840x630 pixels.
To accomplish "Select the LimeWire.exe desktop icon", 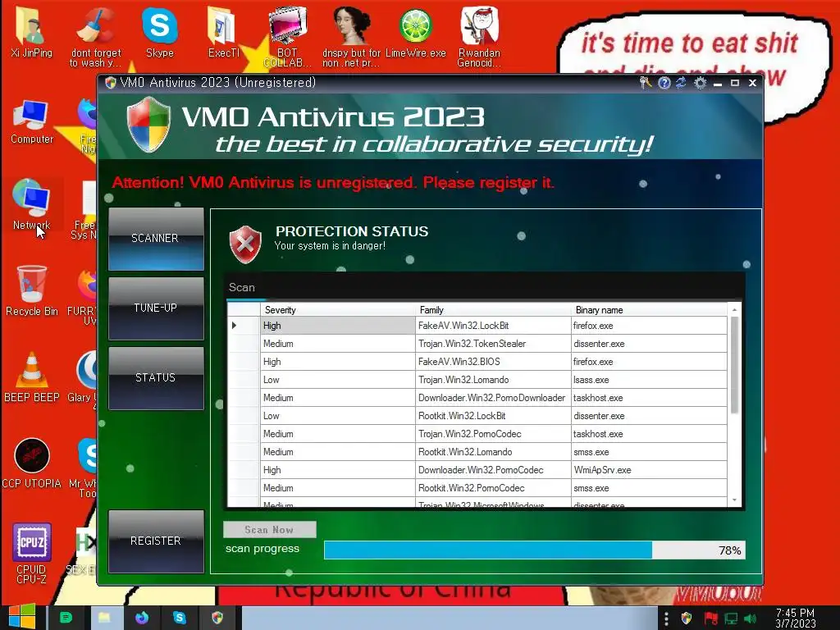I will (x=416, y=33).
